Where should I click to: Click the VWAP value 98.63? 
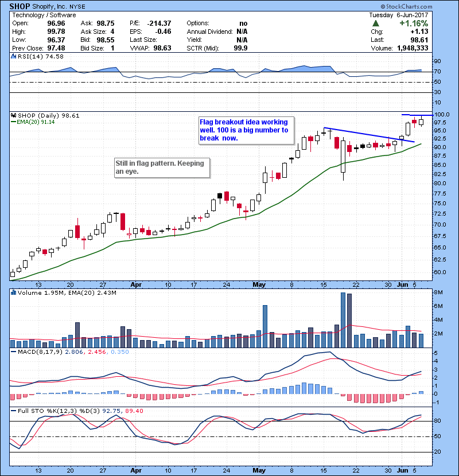click(162, 48)
